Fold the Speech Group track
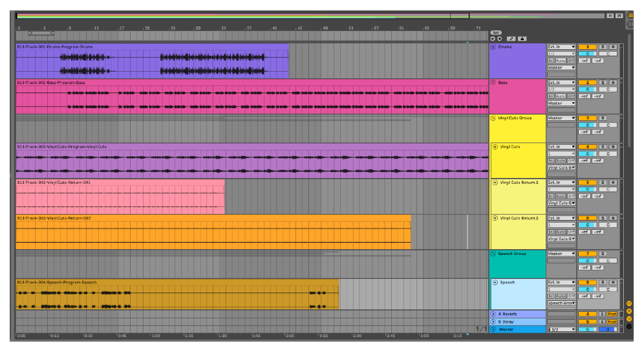Viewport: 644px width, 352px height. click(493, 254)
